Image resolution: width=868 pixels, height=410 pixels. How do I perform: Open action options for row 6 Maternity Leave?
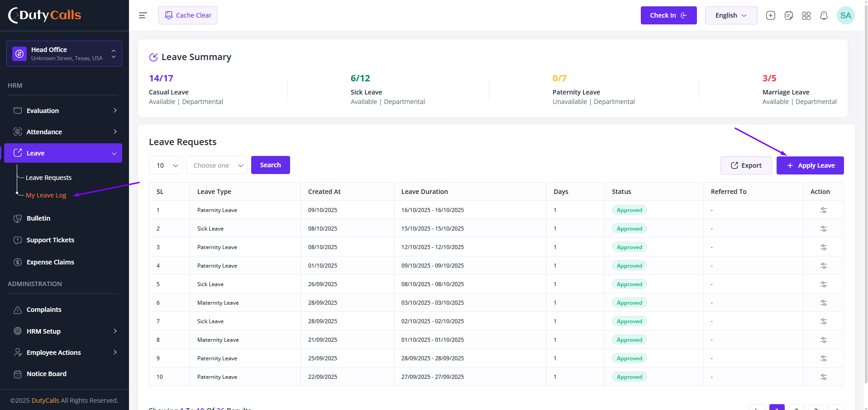(x=823, y=303)
